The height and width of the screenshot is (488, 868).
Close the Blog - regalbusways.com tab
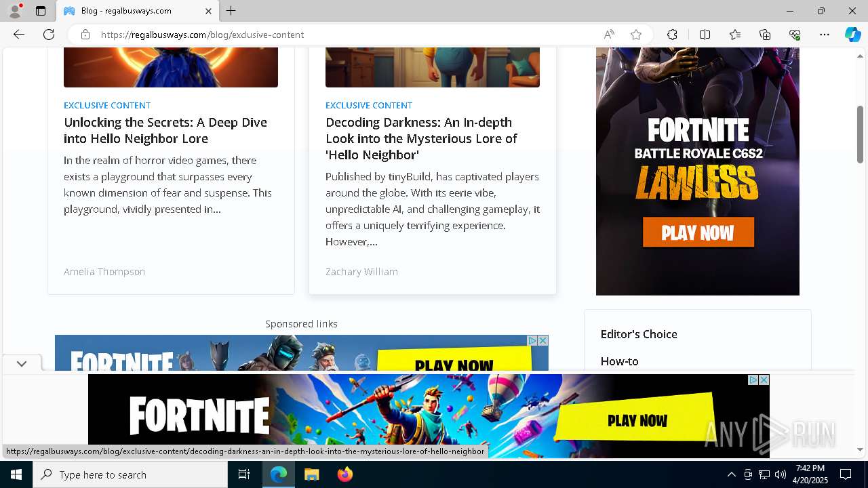pos(208,11)
